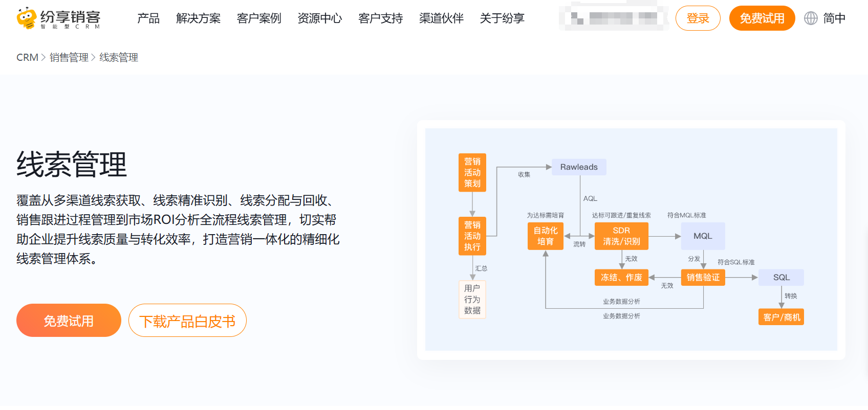The height and width of the screenshot is (410, 868).
Task: Go to CRM breadcrumb link
Action: coord(27,57)
